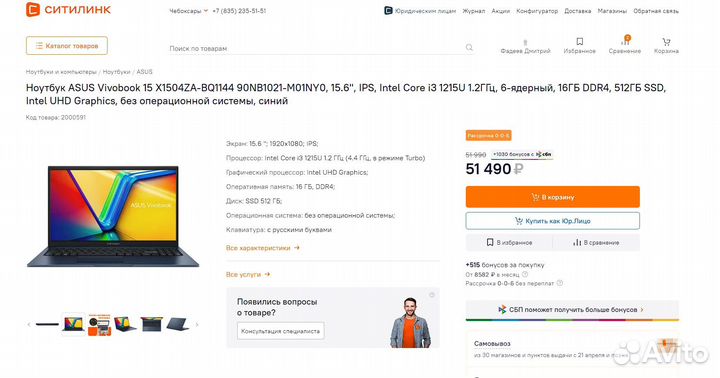Open the Каталог товаров menu

tap(67, 45)
